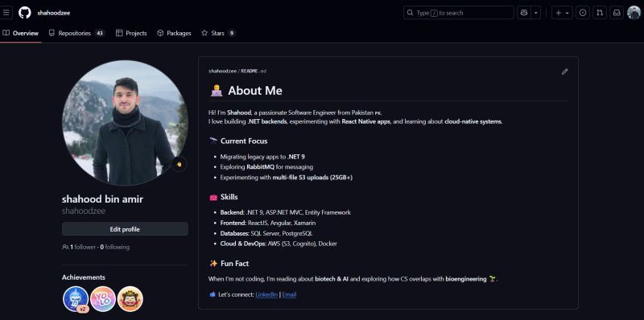This screenshot has width=644, height=320.
Task: Click the Frontend skills line
Action: point(268,223)
